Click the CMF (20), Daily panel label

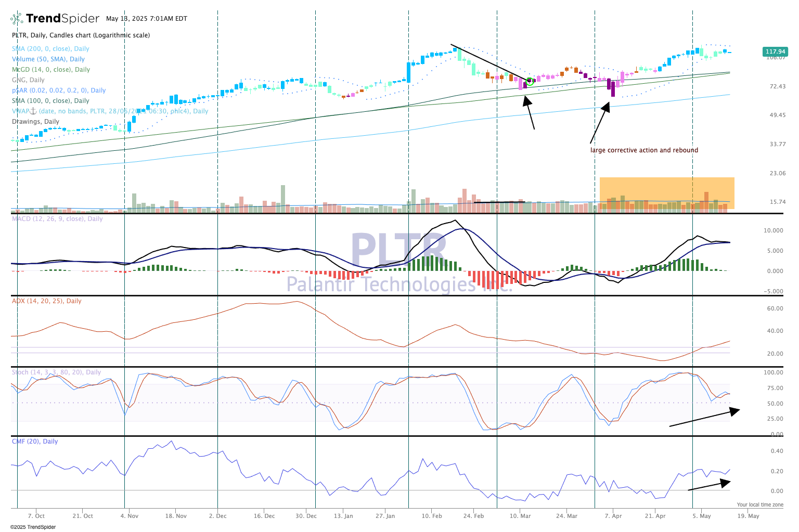click(35, 442)
